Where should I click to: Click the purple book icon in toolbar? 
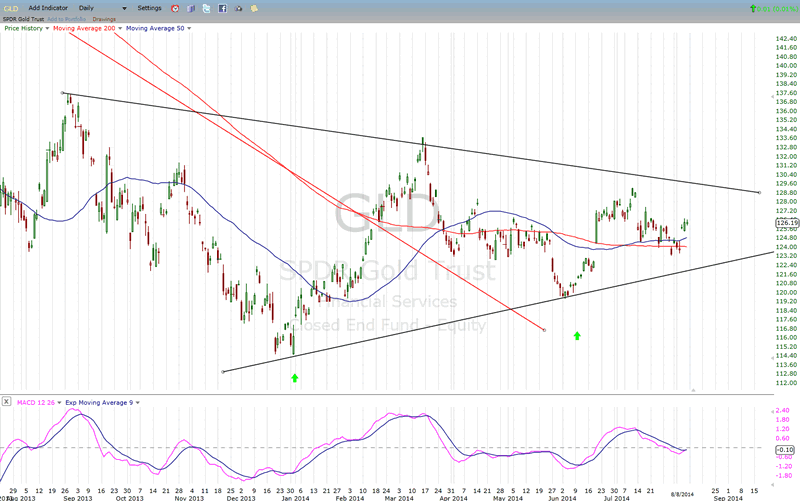click(193, 8)
